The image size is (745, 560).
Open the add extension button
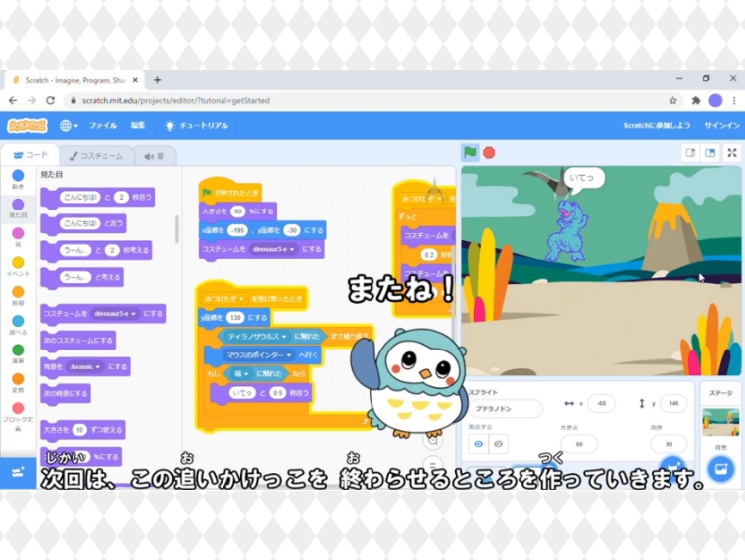[x=18, y=473]
